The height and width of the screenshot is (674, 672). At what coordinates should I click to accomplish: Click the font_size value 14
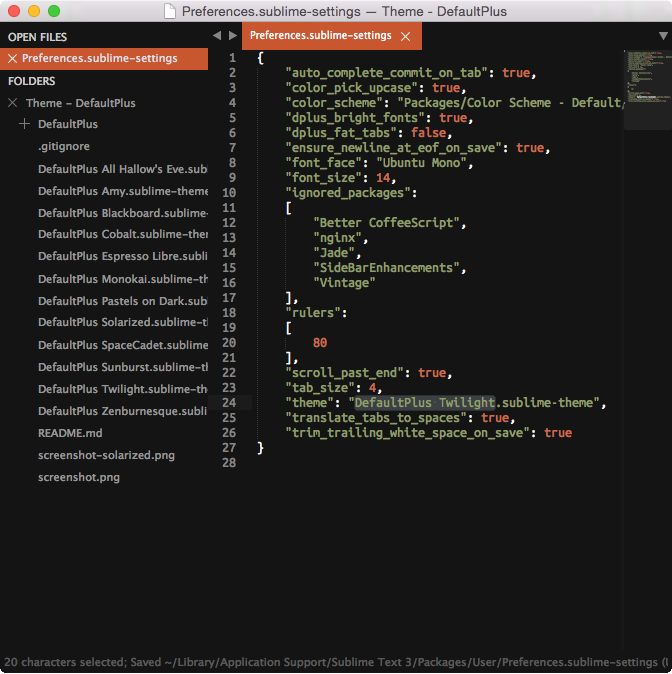[383, 178]
